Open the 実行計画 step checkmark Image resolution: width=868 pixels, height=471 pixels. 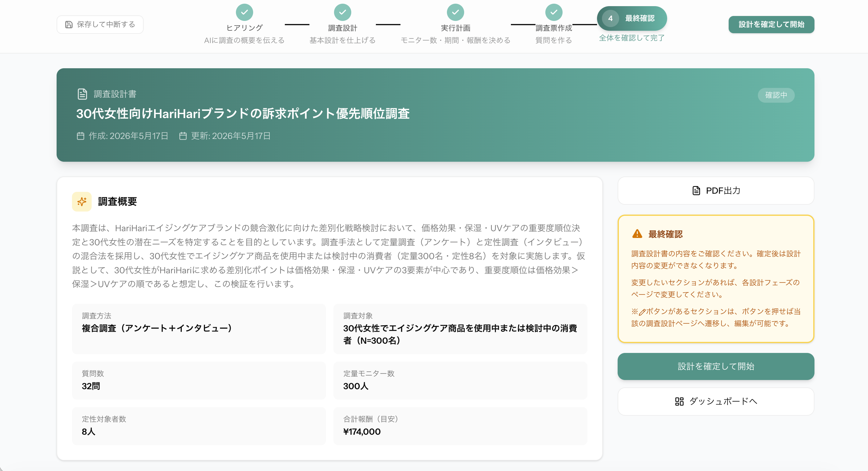455,13
